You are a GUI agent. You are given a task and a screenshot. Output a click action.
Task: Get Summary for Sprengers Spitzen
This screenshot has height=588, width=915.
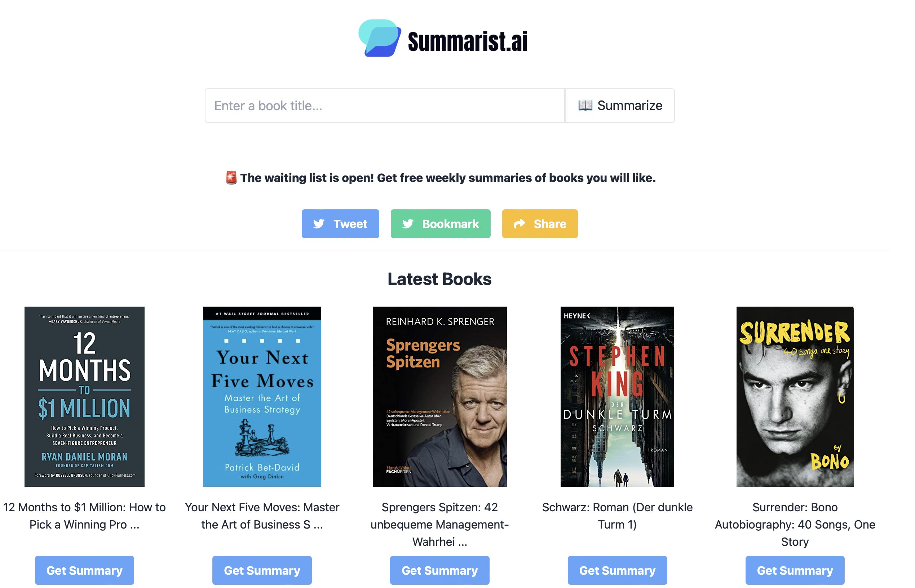click(x=440, y=570)
